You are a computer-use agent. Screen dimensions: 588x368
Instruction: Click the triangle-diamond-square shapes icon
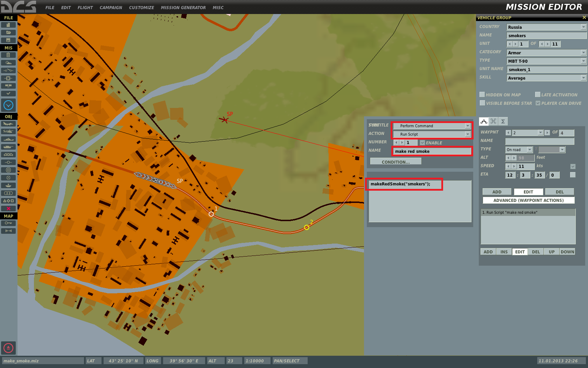coord(8,201)
